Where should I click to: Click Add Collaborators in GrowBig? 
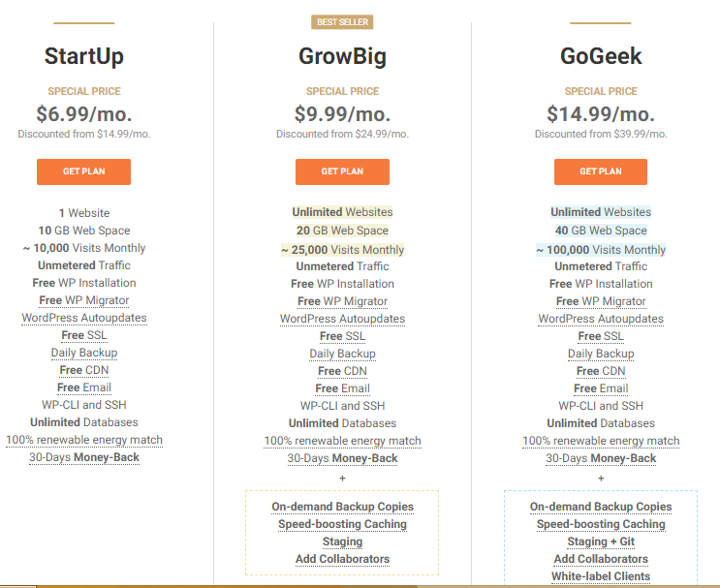[342, 559]
